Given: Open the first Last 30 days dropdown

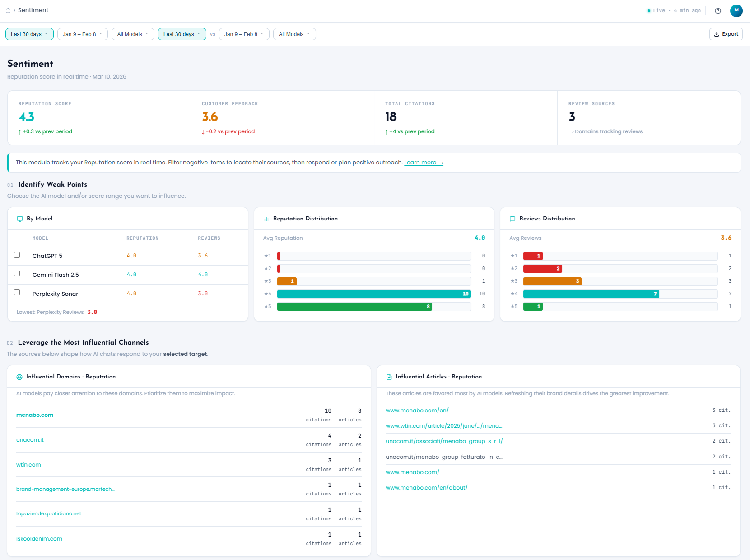Looking at the screenshot, I should tap(29, 34).
